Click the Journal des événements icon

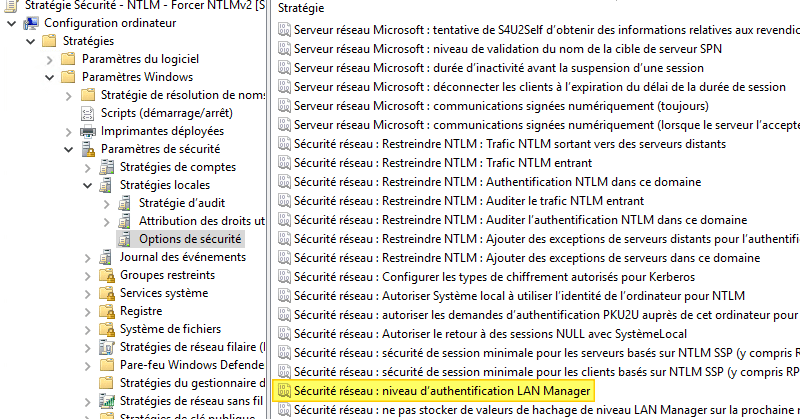pyautogui.click(x=106, y=257)
